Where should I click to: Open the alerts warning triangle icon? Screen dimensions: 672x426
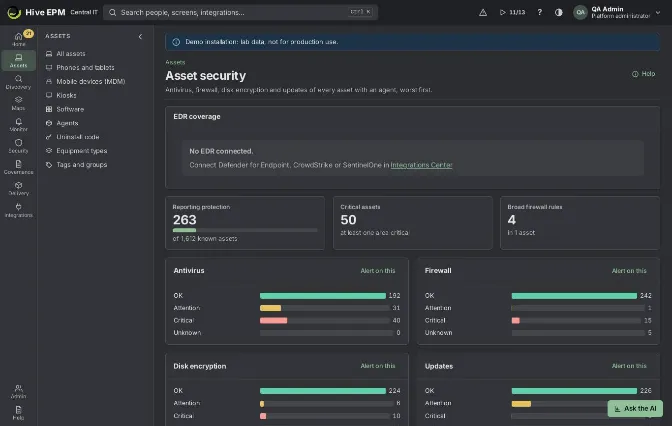click(x=483, y=12)
